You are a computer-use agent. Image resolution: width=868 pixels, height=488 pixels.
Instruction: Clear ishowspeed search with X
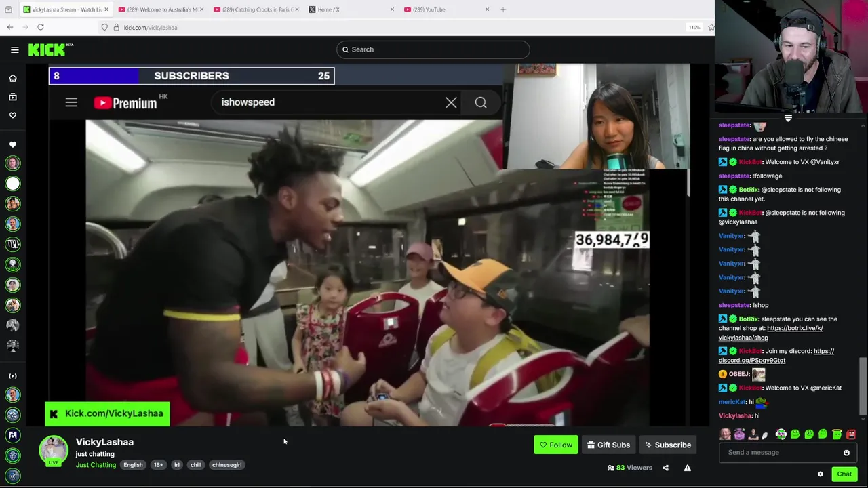[x=451, y=102]
